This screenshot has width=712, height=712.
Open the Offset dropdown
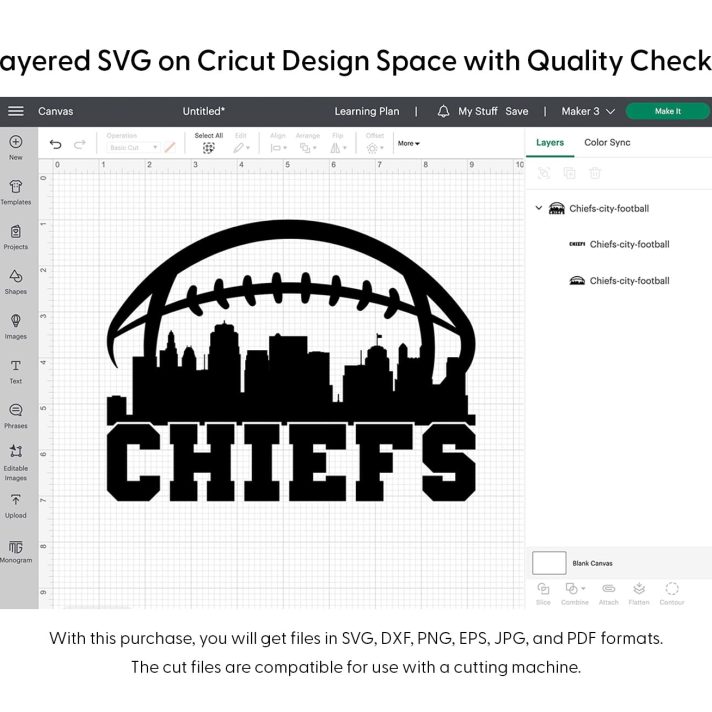click(x=375, y=148)
